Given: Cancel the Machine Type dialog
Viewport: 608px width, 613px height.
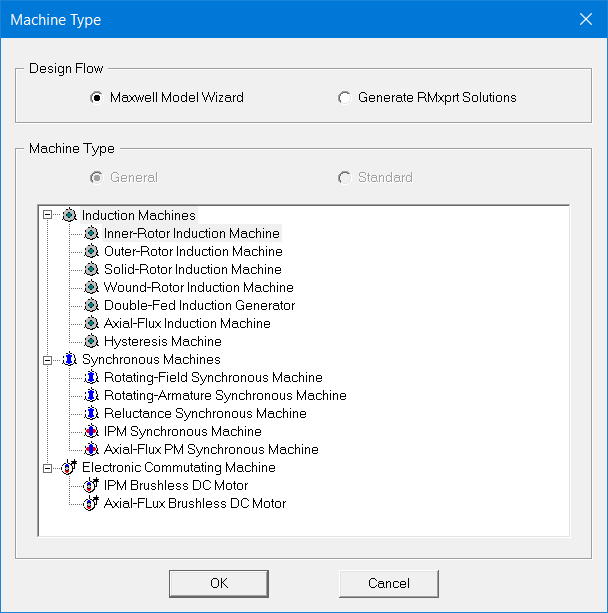Looking at the screenshot, I should (x=389, y=583).
